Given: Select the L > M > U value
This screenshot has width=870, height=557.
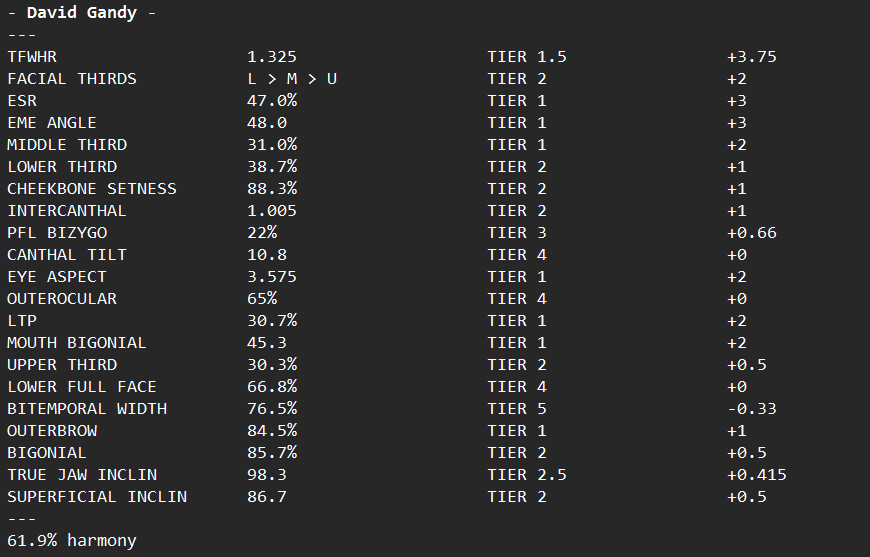Looking at the screenshot, I should (292, 79).
